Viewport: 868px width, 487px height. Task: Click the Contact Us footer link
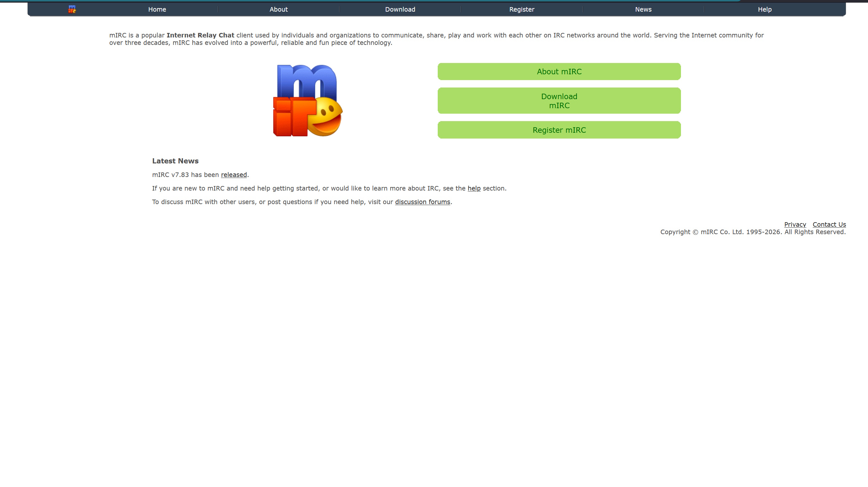[829, 224]
